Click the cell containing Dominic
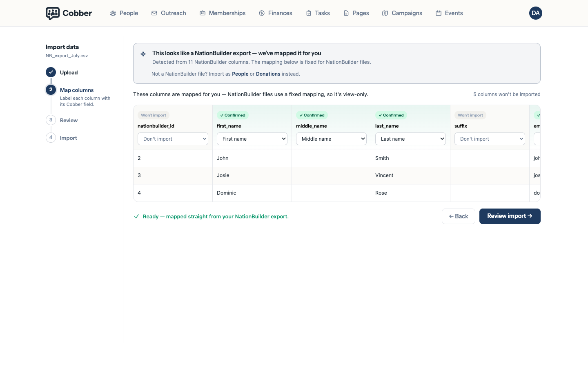Image resolution: width=588 pixels, height=368 pixels. pyautogui.click(x=252, y=193)
